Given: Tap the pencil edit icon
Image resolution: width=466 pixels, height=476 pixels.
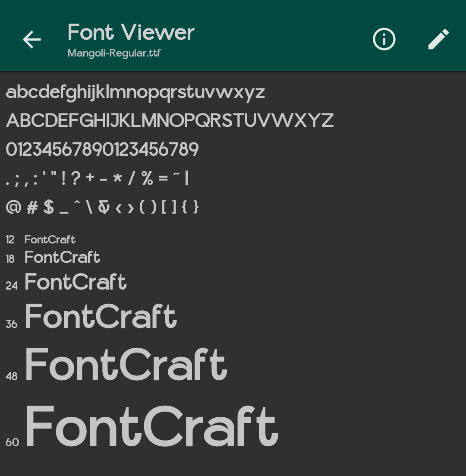Looking at the screenshot, I should pyautogui.click(x=438, y=39).
